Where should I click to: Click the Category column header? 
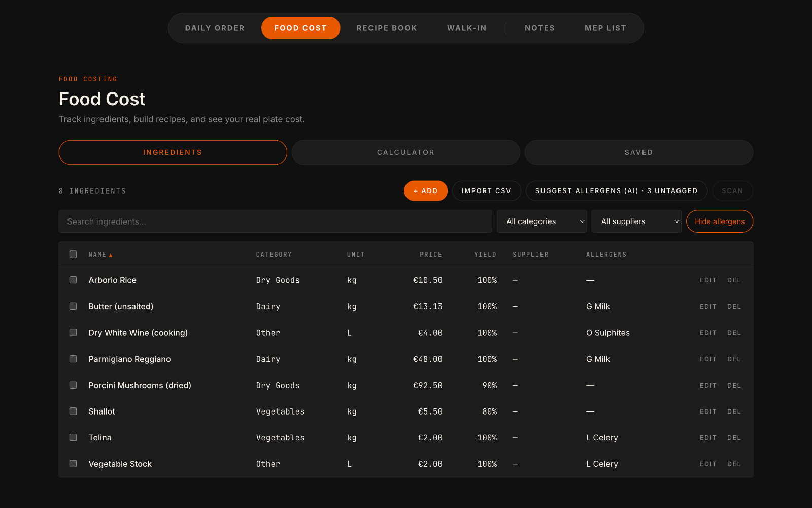click(x=274, y=255)
